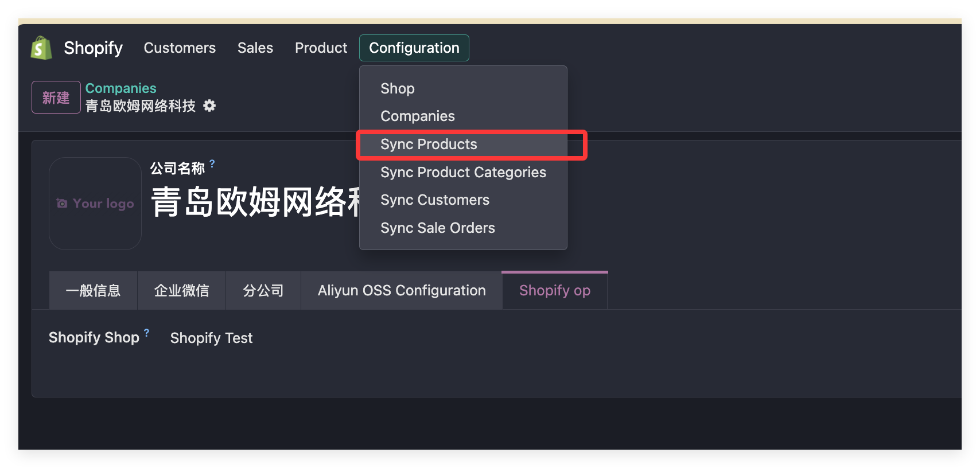The width and height of the screenshot is (980, 468).
Task: Open the Aliyun OSS Configuration tab
Action: point(401,290)
